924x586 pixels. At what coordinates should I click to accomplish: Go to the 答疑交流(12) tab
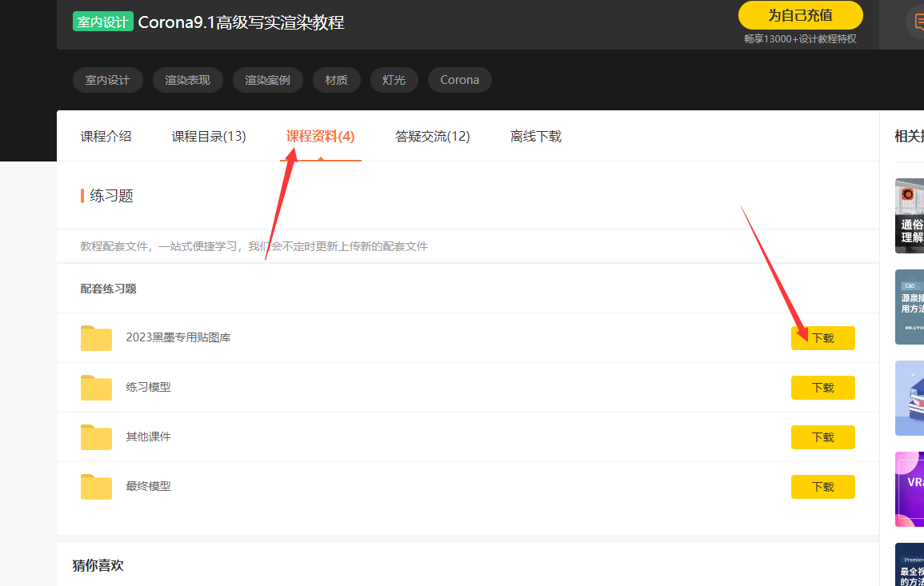[x=432, y=137]
